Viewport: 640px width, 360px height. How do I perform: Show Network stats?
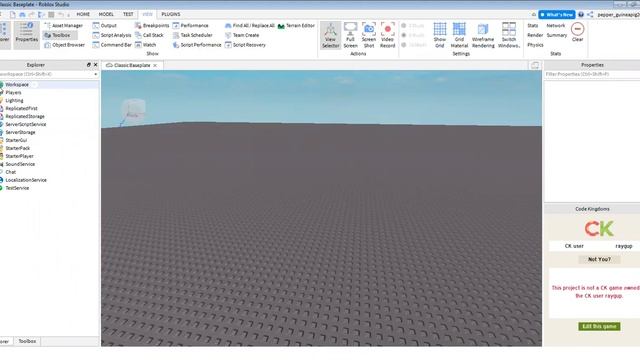pos(556,26)
